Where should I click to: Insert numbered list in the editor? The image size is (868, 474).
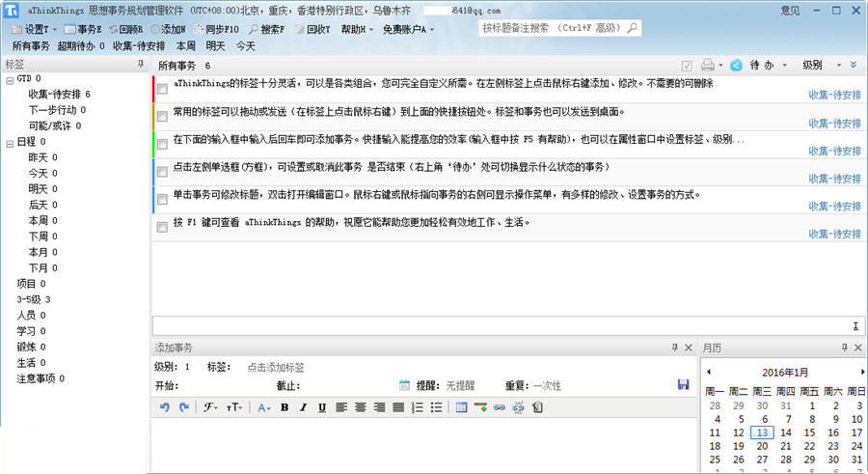tap(418, 407)
